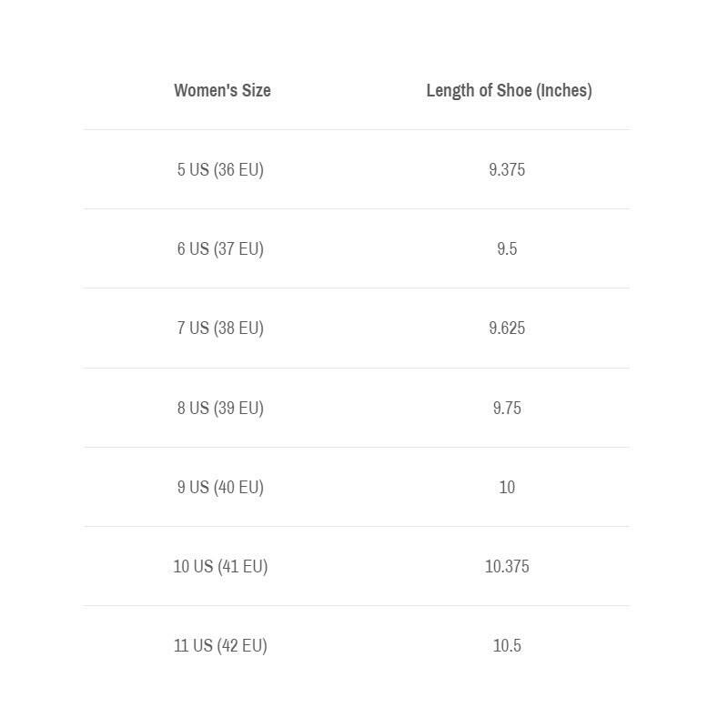The image size is (728, 728).
Task: Select the 9 US (40 EU) size cell
Action: point(220,487)
